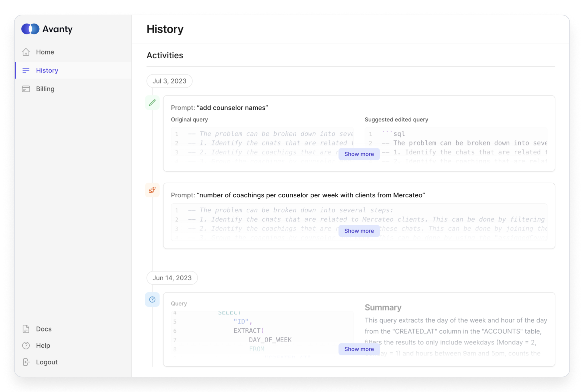Click the green pencil edit activity icon
Viewport: 584px width, 392px height.
152,102
